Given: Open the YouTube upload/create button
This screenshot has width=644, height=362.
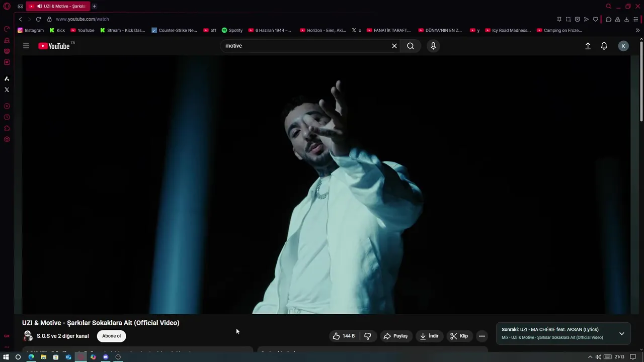Looking at the screenshot, I should point(588,46).
